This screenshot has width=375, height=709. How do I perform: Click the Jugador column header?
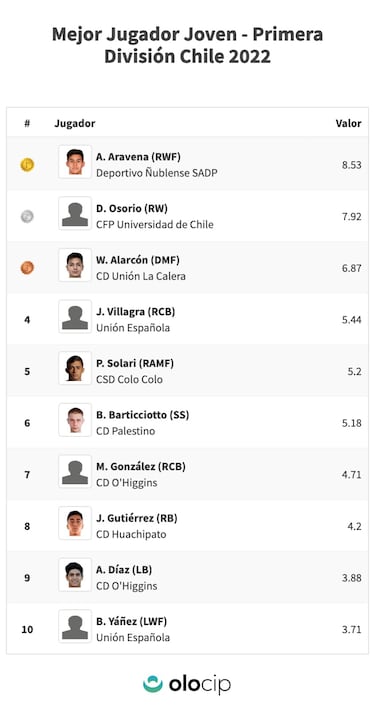coord(75,123)
